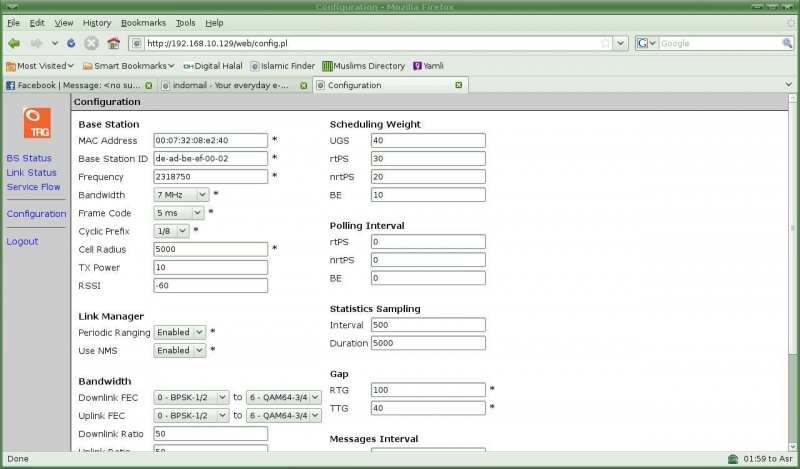Click the browser Back arrow button
This screenshot has height=469, width=800.
pyautogui.click(x=14, y=43)
